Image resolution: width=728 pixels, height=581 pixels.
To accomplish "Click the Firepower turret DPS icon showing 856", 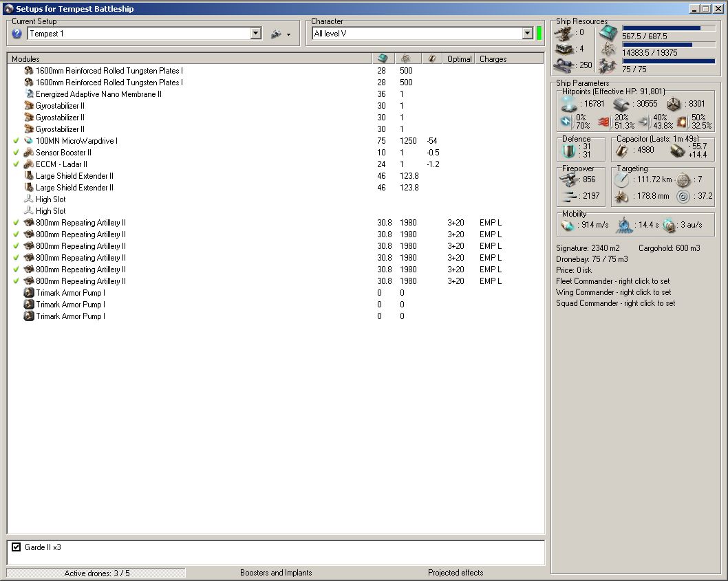I will click(569, 179).
